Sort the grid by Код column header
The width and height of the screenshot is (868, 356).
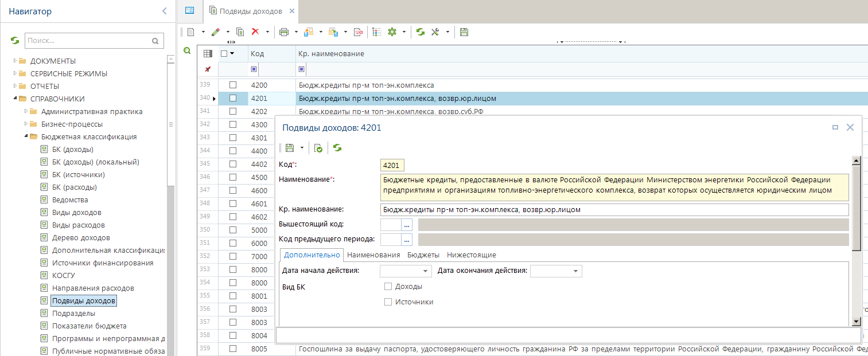click(271, 53)
